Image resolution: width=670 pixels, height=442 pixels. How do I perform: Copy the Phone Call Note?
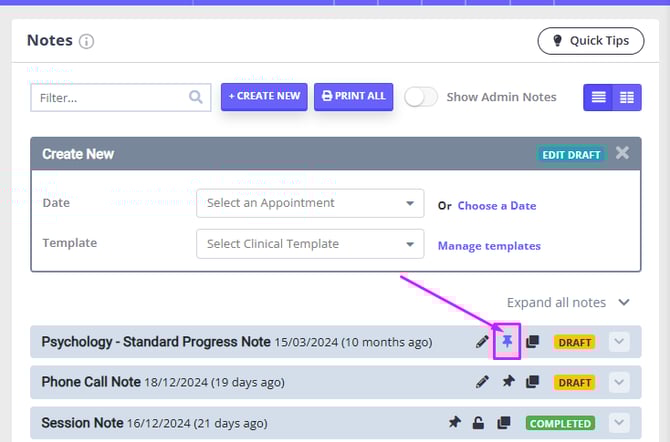[533, 382]
